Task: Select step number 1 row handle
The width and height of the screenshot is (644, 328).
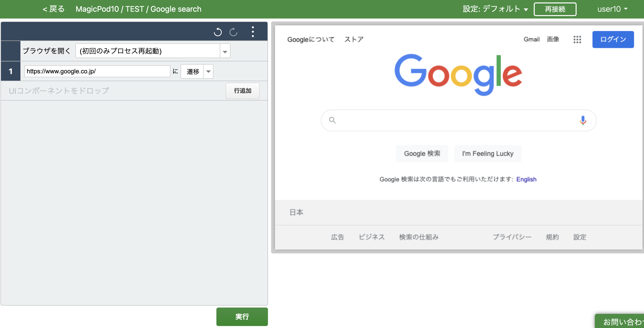Action: 10,71
